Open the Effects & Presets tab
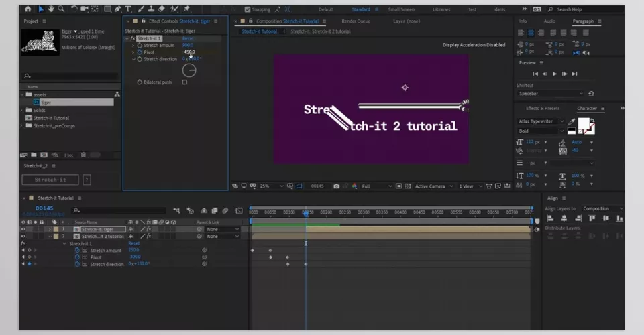This screenshot has height=335, width=644. [543, 109]
